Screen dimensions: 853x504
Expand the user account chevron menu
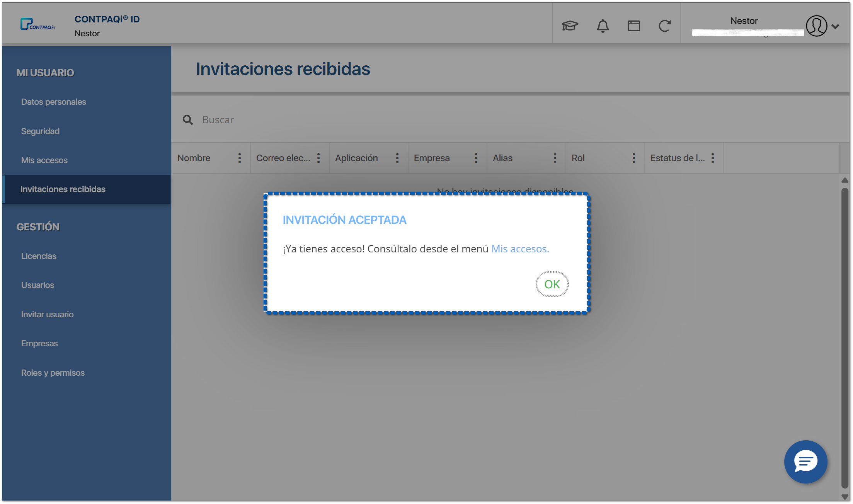pyautogui.click(x=836, y=27)
